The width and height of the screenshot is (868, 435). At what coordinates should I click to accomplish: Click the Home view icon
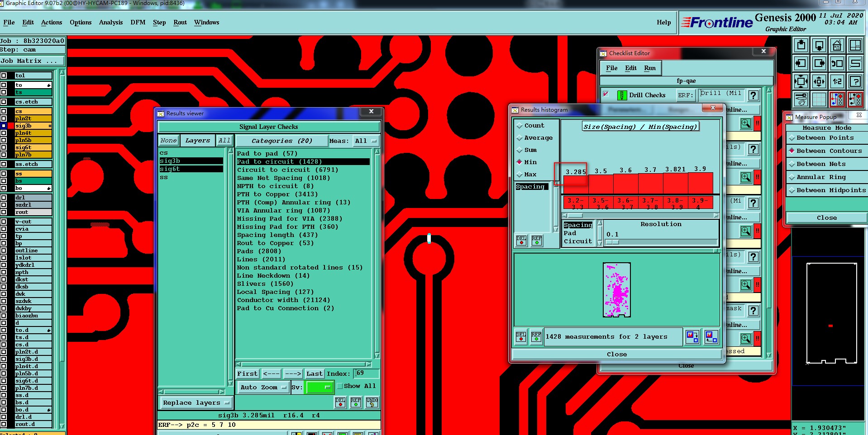click(837, 45)
